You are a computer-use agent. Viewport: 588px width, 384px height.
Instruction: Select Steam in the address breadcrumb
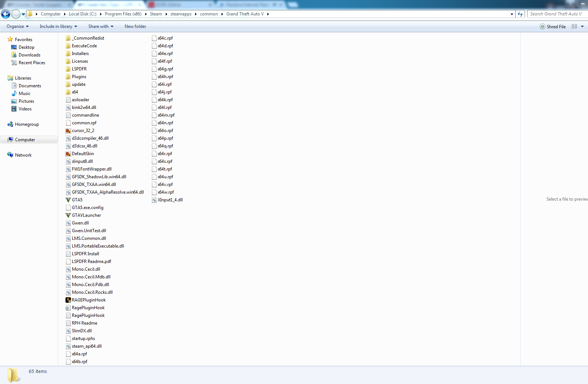click(156, 14)
